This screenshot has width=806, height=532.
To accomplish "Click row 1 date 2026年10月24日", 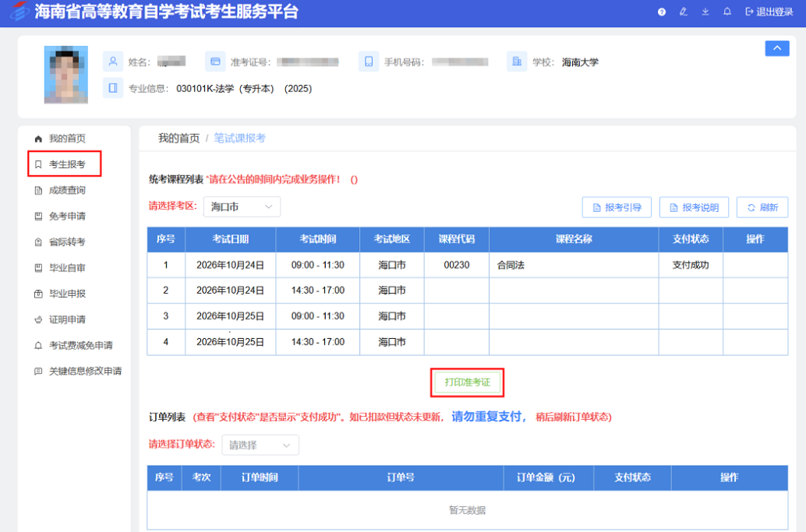I will pos(230,265).
